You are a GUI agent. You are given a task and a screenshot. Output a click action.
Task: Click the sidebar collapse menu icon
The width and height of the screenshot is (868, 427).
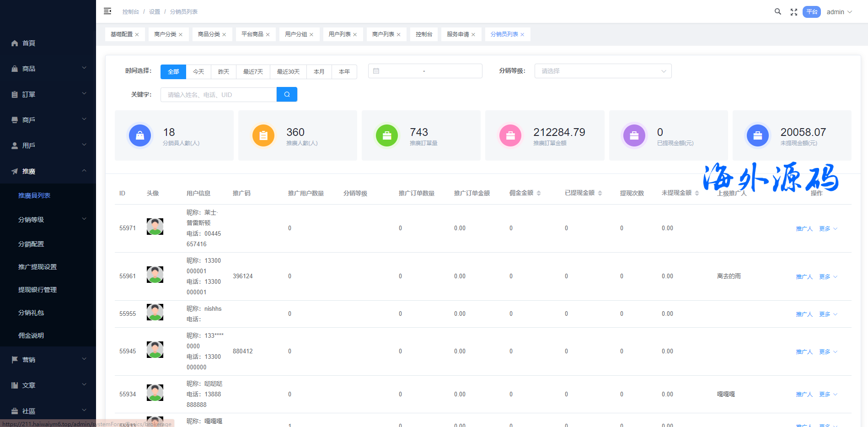(x=107, y=11)
